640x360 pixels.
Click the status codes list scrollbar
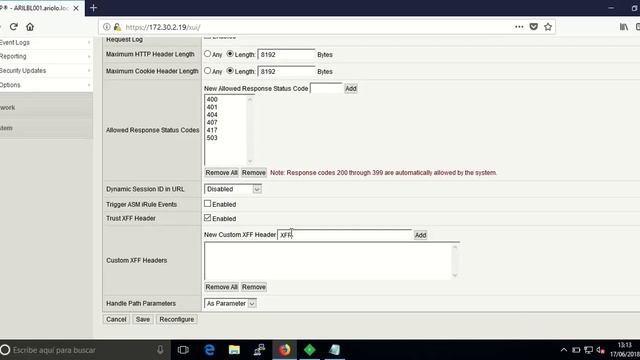250,130
